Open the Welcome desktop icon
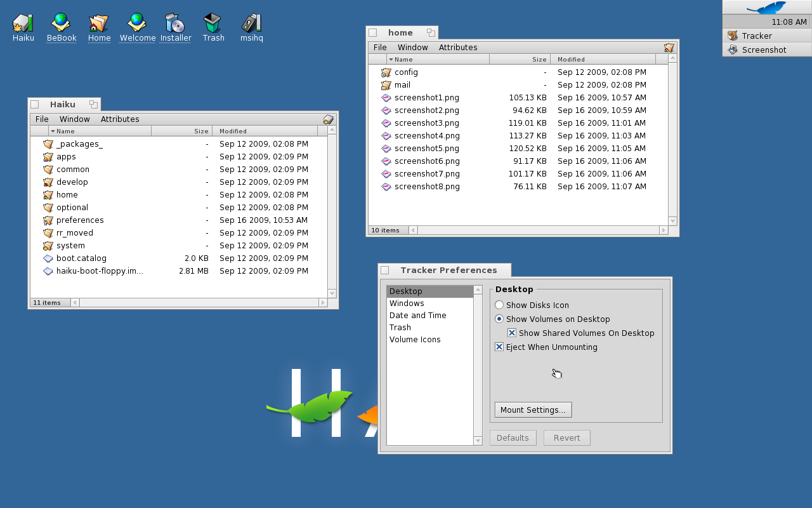812x508 pixels. [137, 23]
